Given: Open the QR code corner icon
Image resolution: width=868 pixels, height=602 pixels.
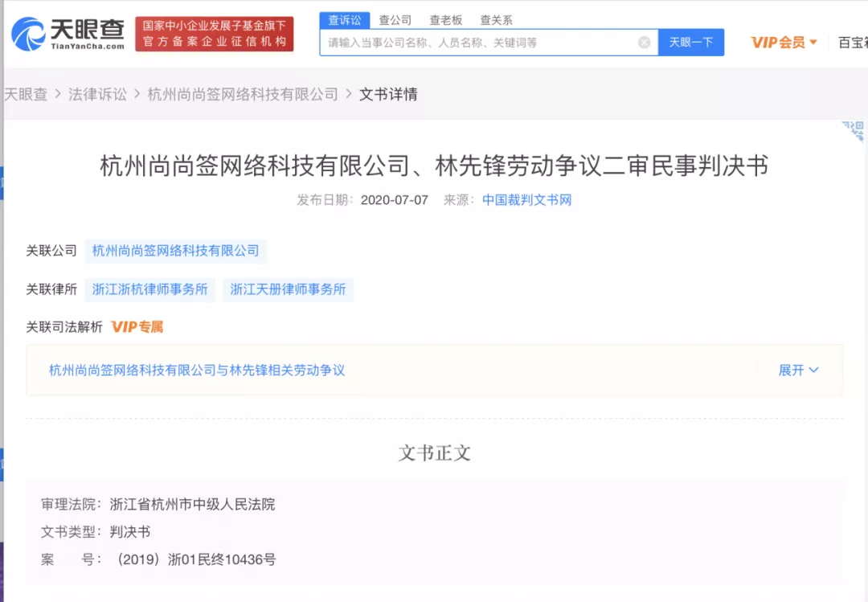Looking at the screenshot, I should click(x=854, y=131).
